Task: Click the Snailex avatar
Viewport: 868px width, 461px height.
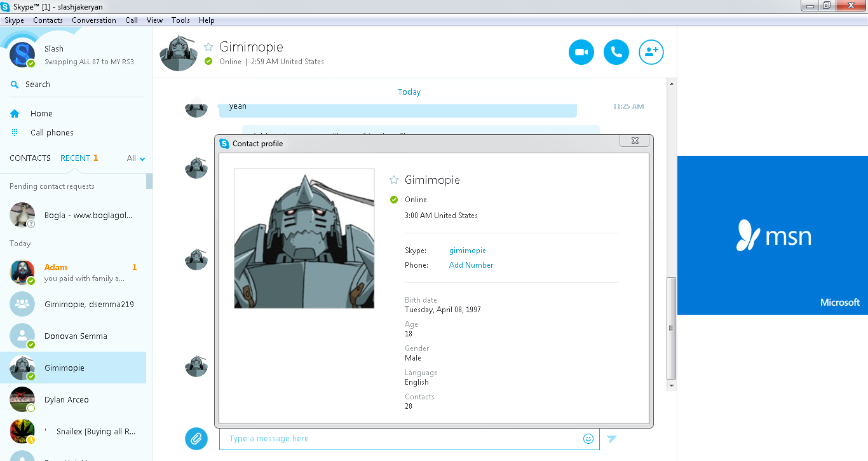Action: (x=22, y=431)
